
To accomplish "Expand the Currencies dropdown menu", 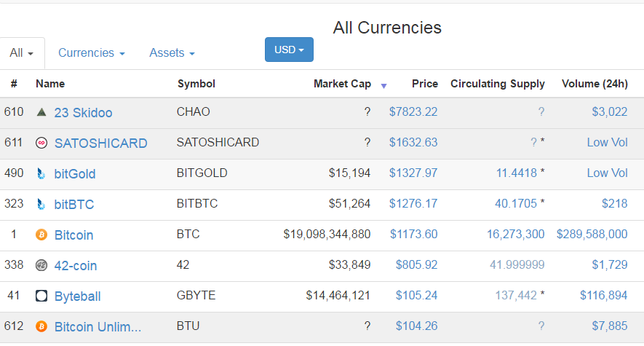I will click(92, 53).
